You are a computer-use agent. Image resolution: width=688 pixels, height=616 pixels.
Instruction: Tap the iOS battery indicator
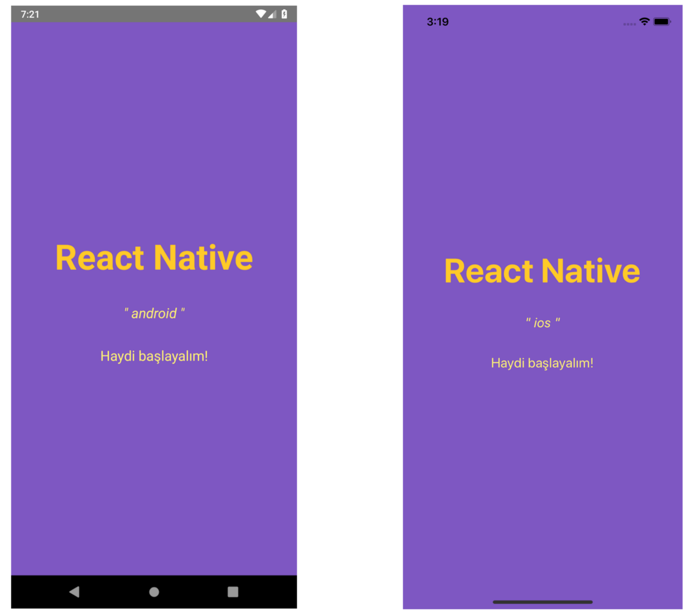[x=662, y=22]
